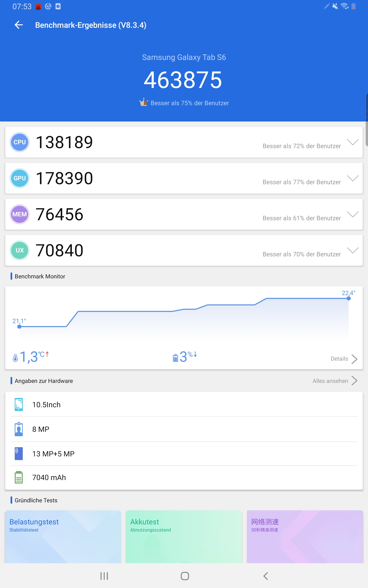This screenshot has width=368, height=588.
Task: Tap the 8 MP hardware row
Action: click(x=184, y=429)
